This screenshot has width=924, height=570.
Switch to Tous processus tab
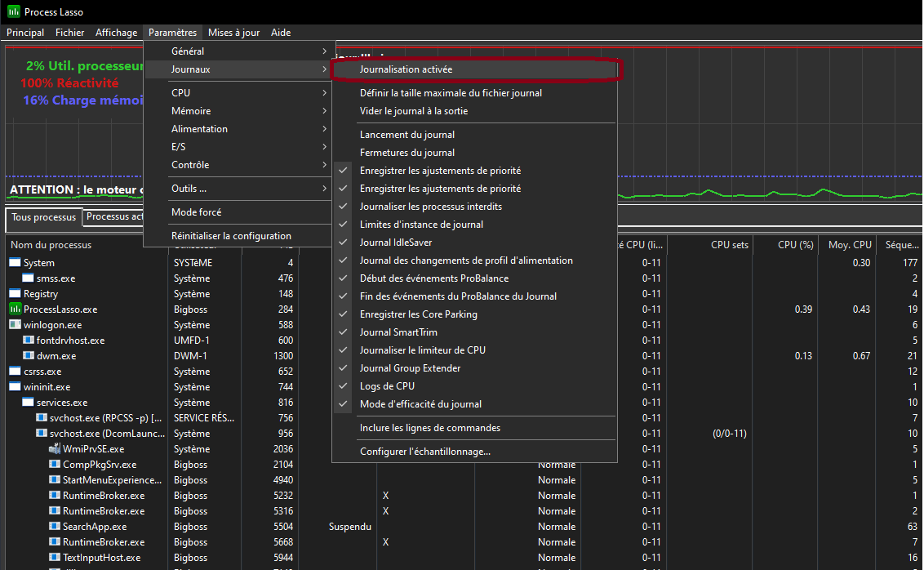(x=44, y=217)
